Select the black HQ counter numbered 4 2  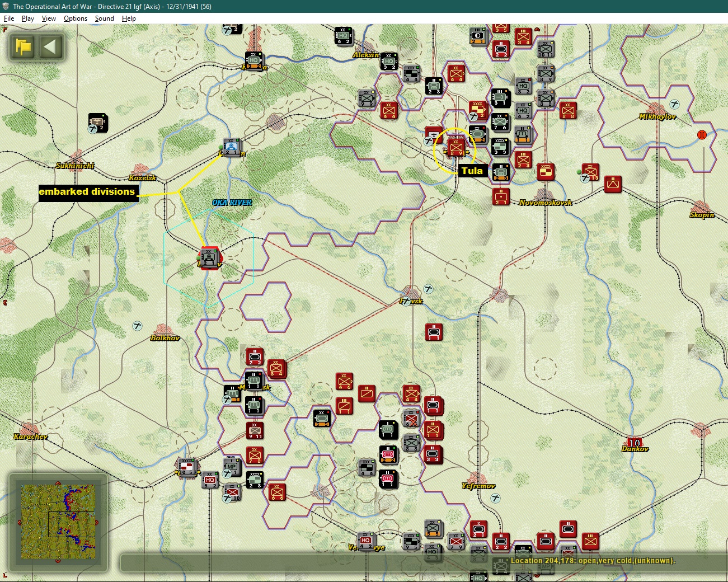point(344,36)
